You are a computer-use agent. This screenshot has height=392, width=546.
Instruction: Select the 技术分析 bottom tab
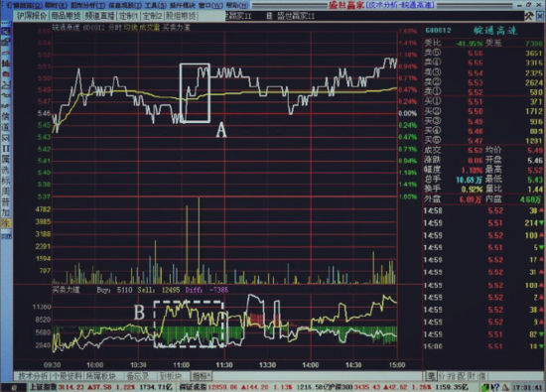[x=33, y=376]
